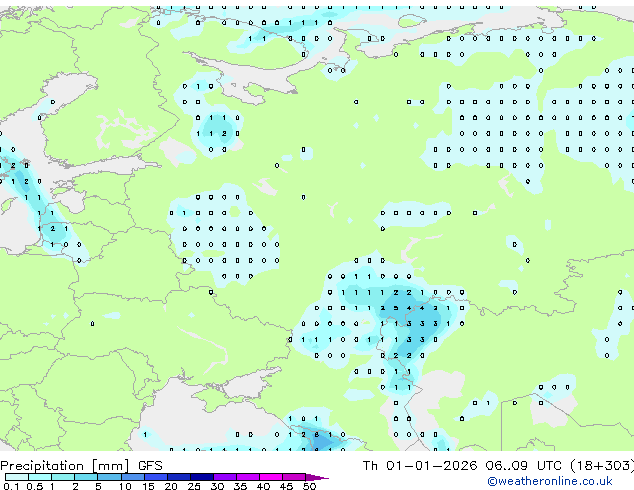The image size is (634, 490).
Task: Click the 35–40 mm legend swatch
Action: [x=248, y=477]
